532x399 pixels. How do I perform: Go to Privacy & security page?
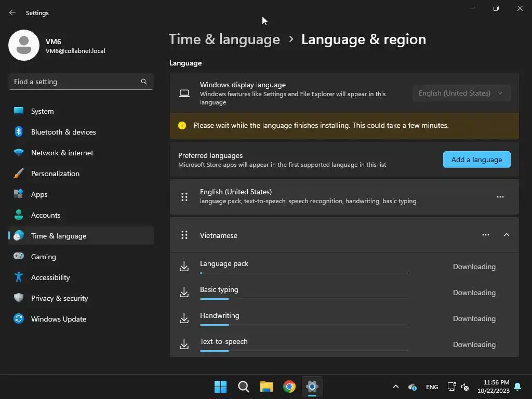pyautogui.click(x=81, y=298)
